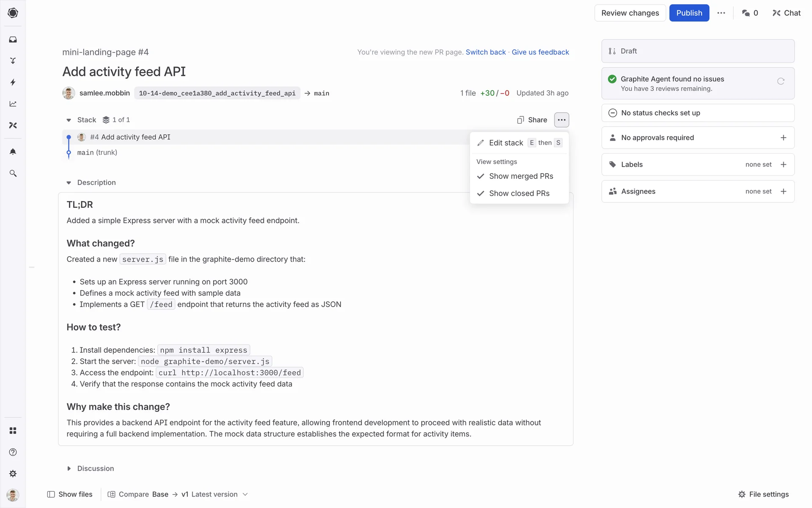The width and height of the screenshot is (812, 508).
Task: Open the top bar more options menu
Action: click(x=721, y=13)
